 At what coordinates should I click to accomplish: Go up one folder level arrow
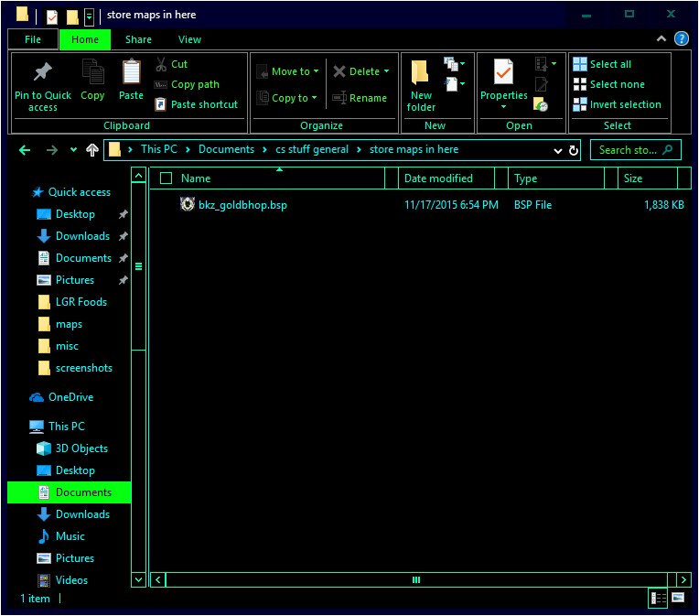point(92,150)
